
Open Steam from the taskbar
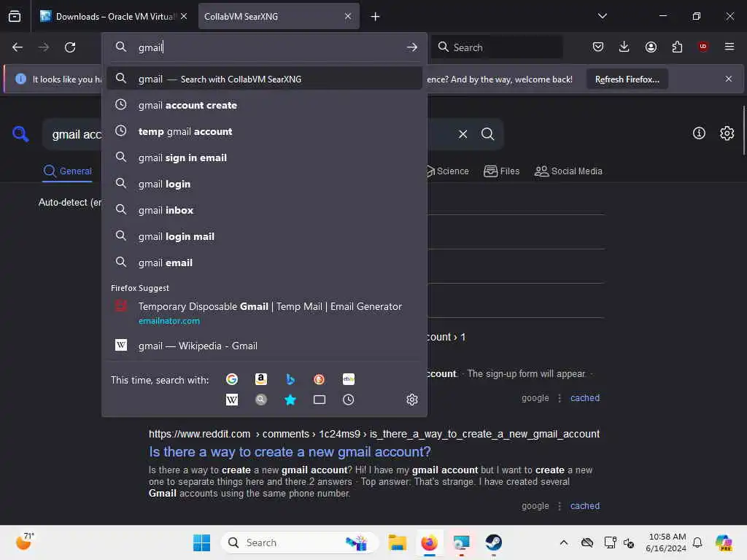pyautogui.click(x=493, y=542)
